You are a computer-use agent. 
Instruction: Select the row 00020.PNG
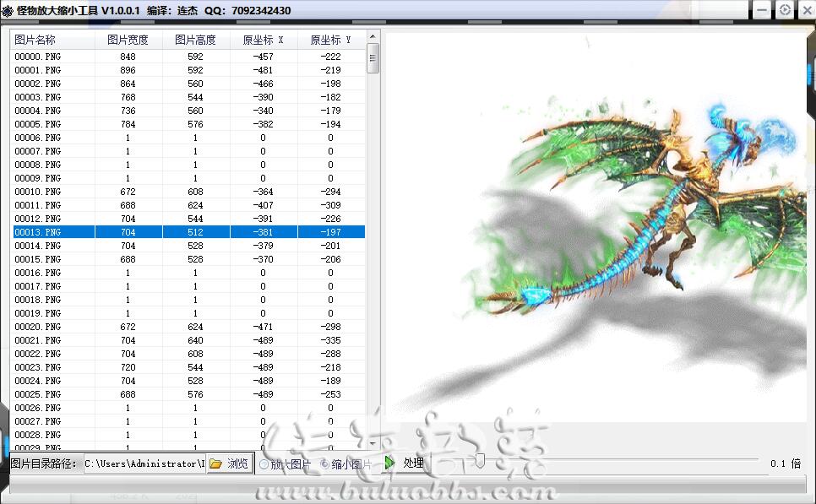[188, 328]
